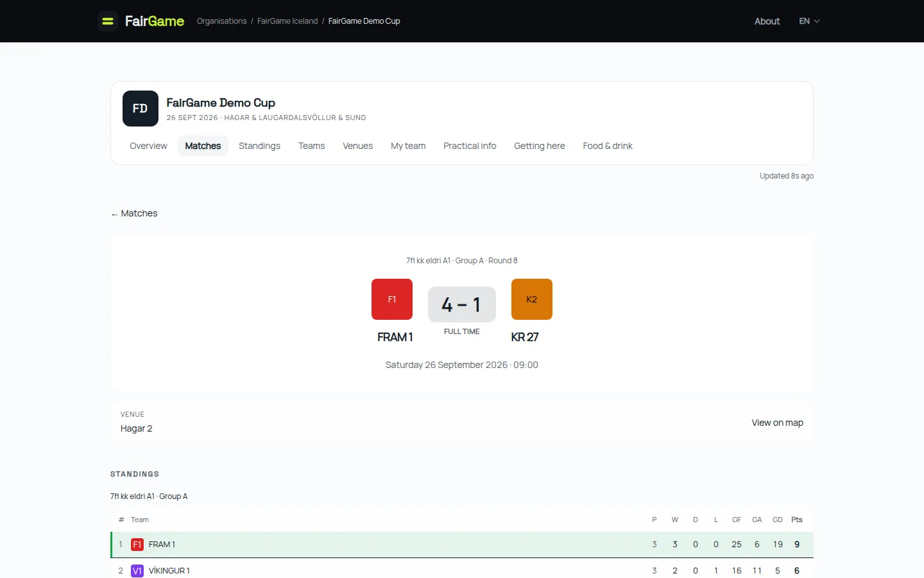Viewport: 924px width, 578px height.
Task: Open the Overview tab
Action: (148, 146)
